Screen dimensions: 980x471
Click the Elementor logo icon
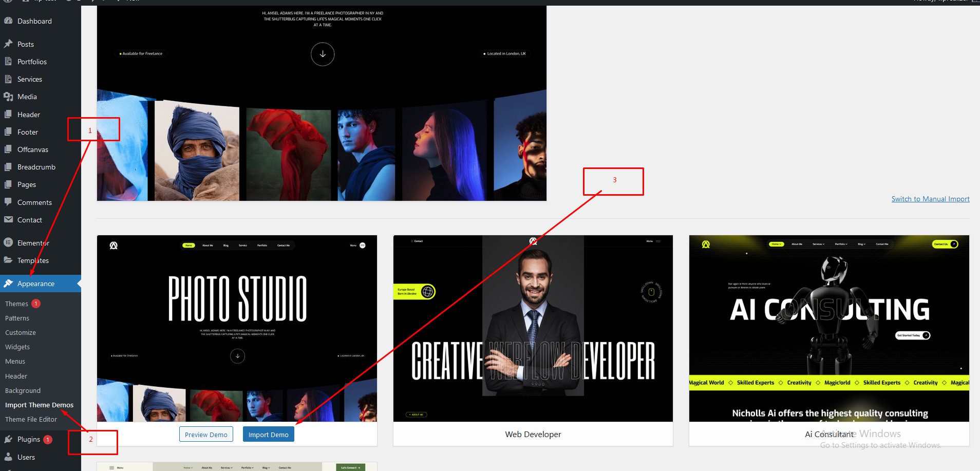8,242
